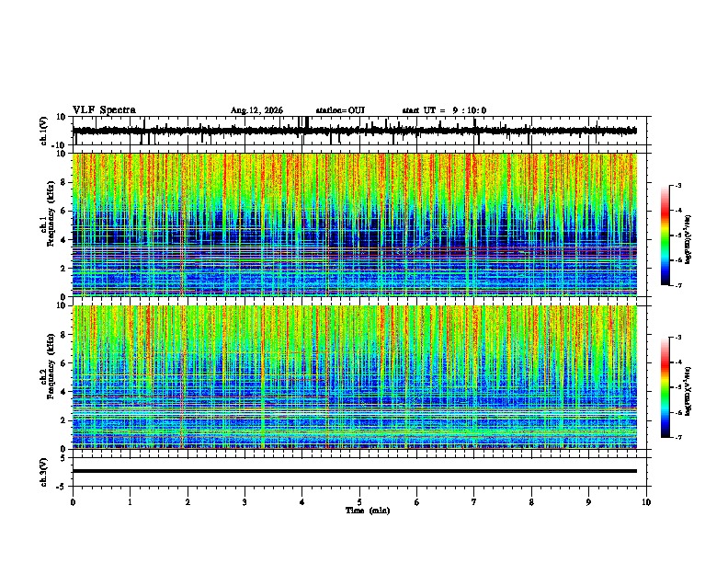Click the ch.3 flat waveform line
This screenshot has height=563, width=728.
click(355, 471)
